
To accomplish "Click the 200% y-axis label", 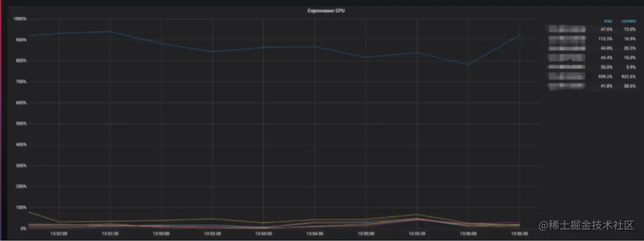I will [x=20, y=186].
